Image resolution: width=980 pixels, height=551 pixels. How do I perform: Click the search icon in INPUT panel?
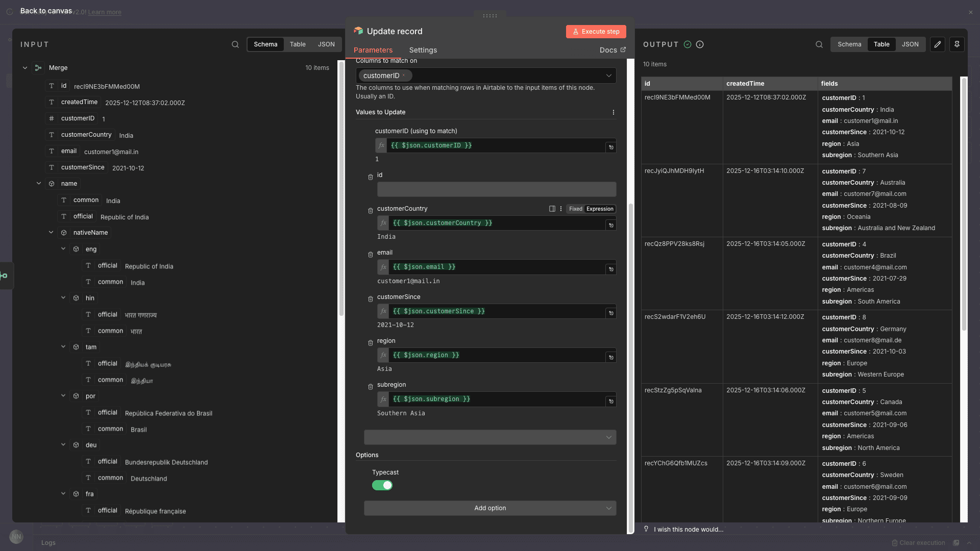[235, 44]
